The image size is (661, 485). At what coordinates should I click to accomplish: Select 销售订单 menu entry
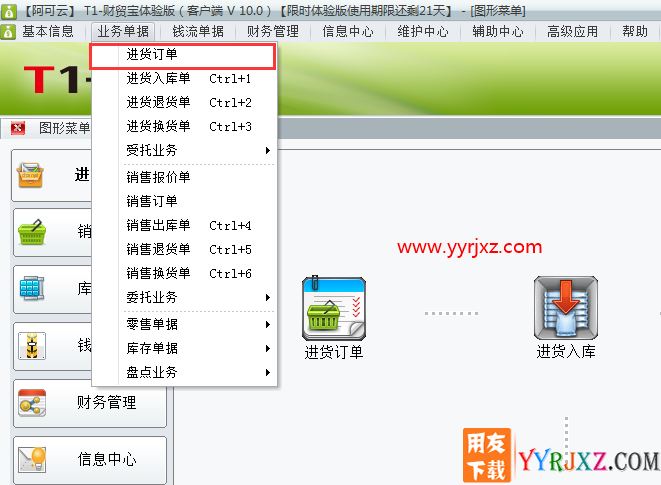pyautogui.click(x=184, y=201)
